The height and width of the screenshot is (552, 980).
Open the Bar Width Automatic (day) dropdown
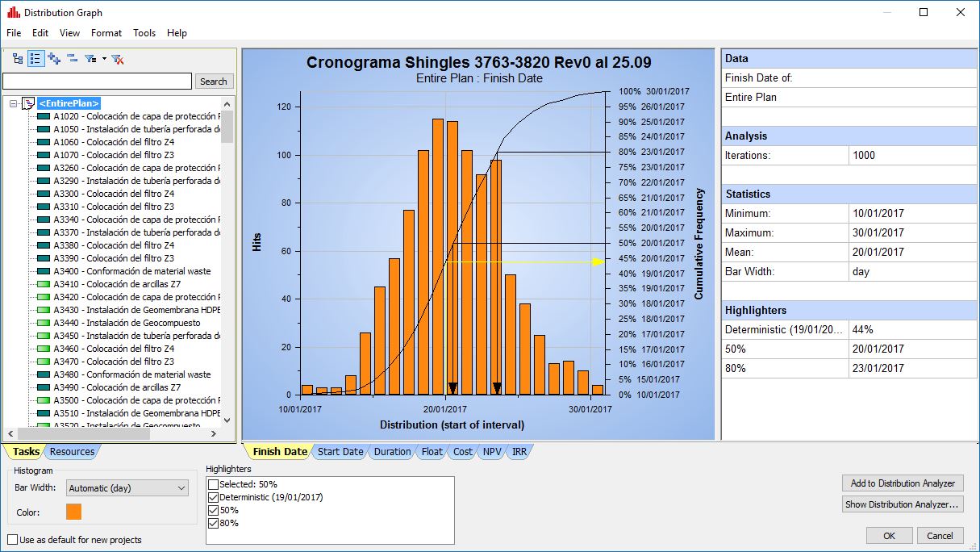127,488
